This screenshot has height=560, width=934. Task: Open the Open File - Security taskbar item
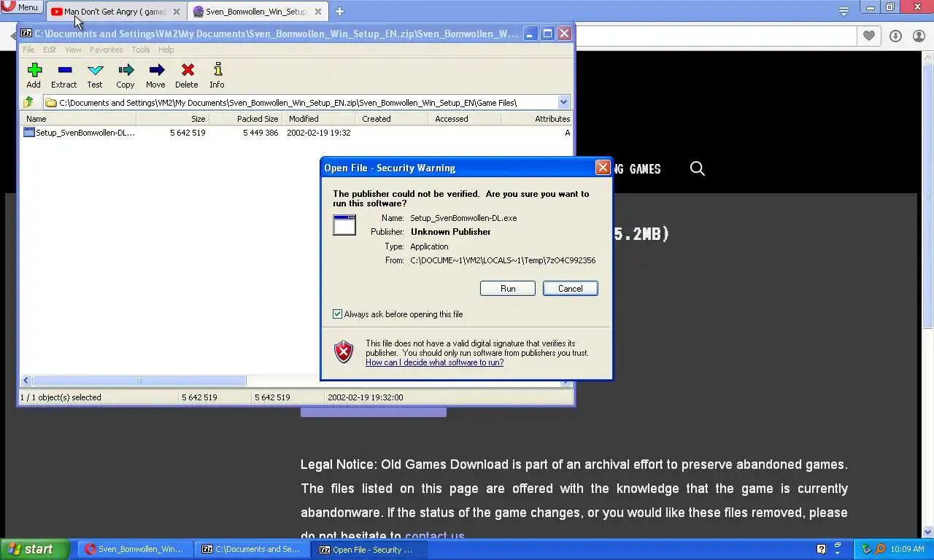tap(369, 549)
